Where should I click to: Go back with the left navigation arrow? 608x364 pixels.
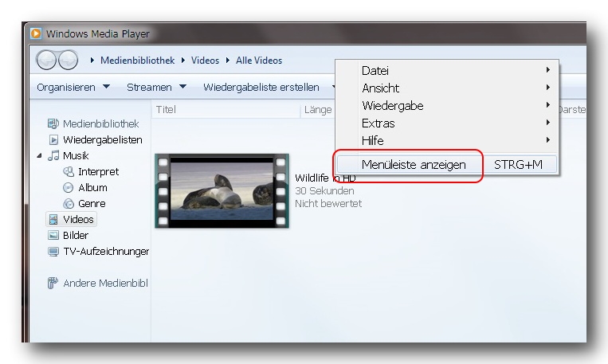coord(46,60)
